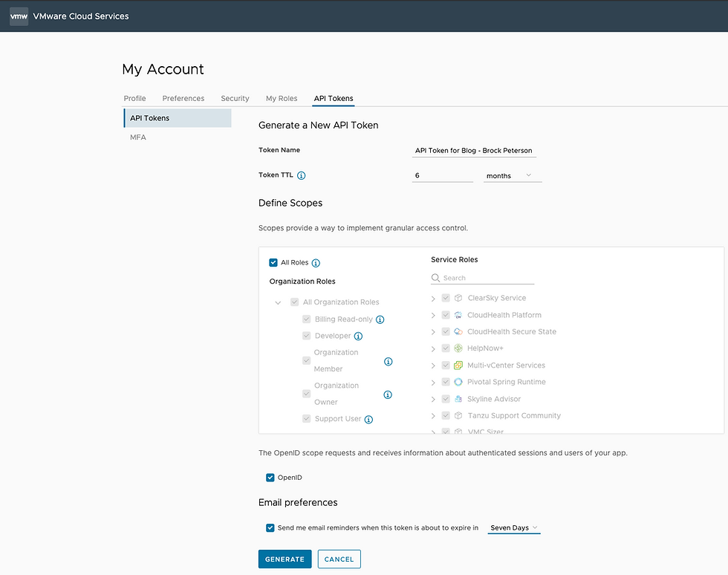Click the VMware logo icon in header
728x575 pixels.
[19, 16]
